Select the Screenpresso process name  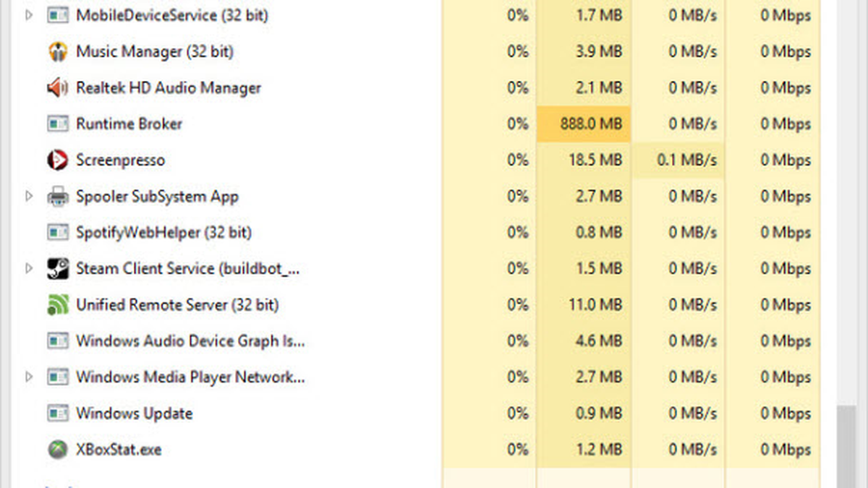121,160
